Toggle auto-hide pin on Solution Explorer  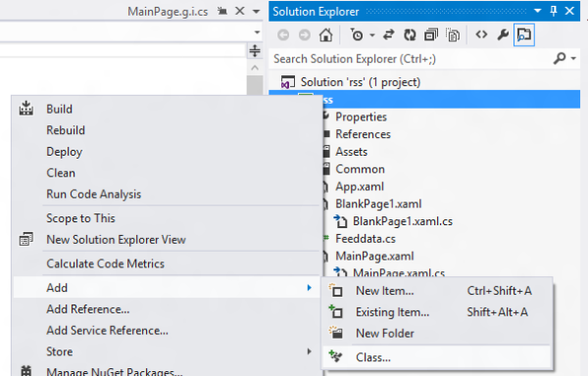click(554, 11)
